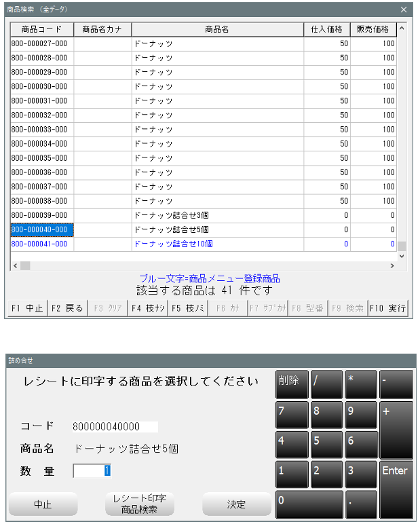Click the F2 戻る button
The width and height of the screenshot is (420, 524).
(x=66, y=308)
